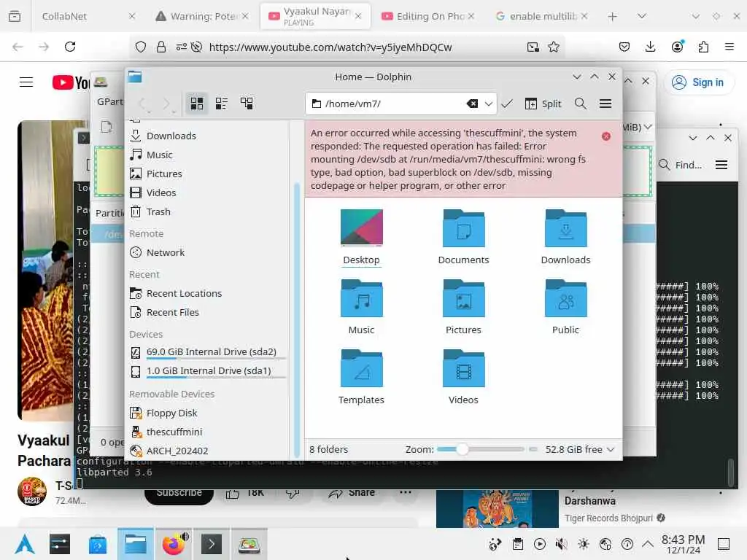The height and width of the screenshot is (560, 747).
Task: Adjust the Dolphin Zoom slider
Action: pos(481,449)
